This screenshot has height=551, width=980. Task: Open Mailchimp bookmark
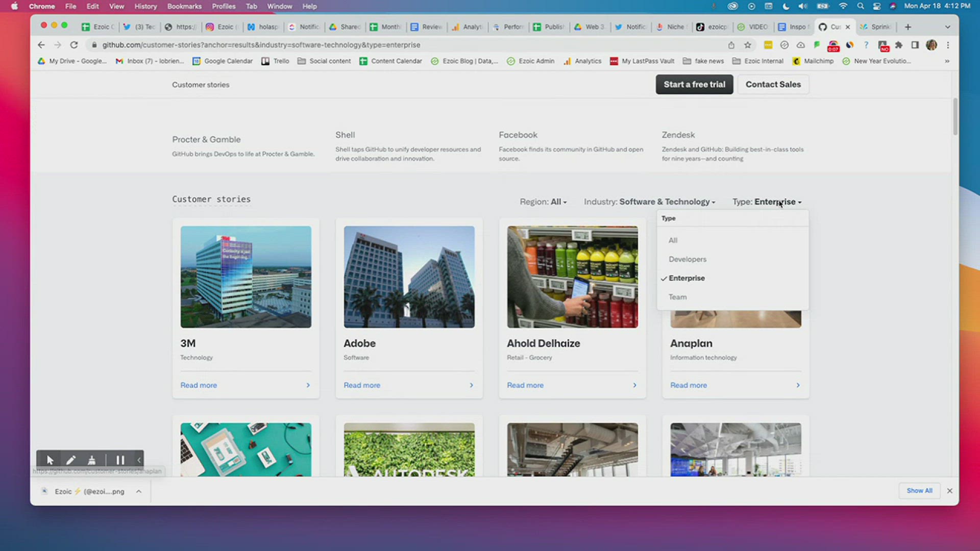[813, 61]
